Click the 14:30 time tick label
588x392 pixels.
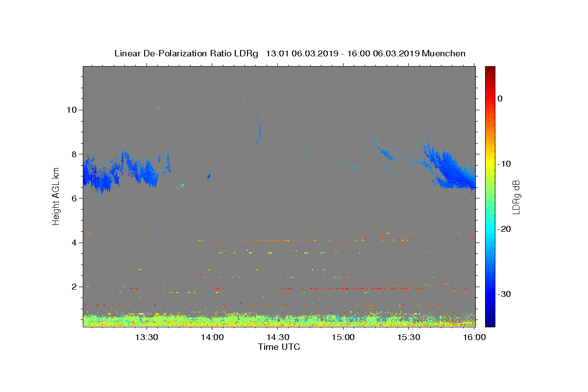278,337
